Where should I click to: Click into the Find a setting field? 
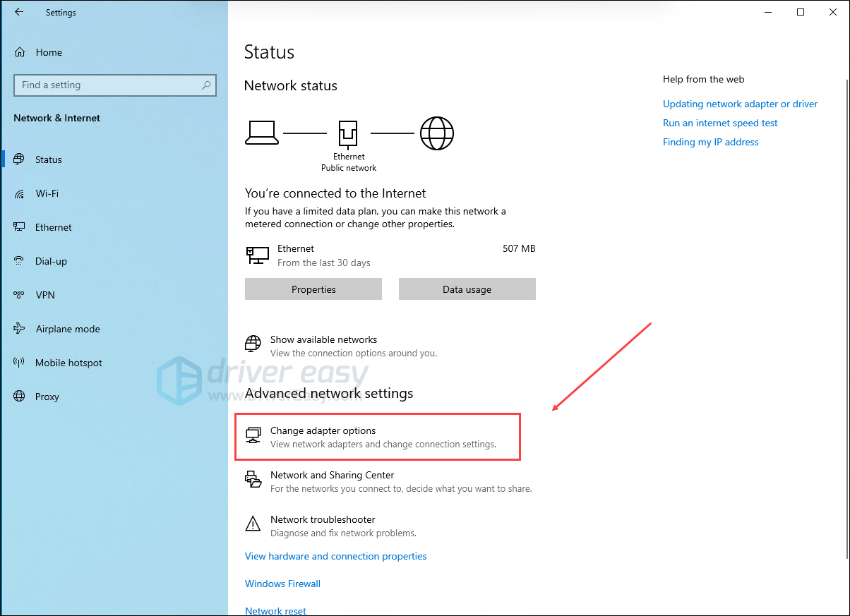click(x=106, y=85)
